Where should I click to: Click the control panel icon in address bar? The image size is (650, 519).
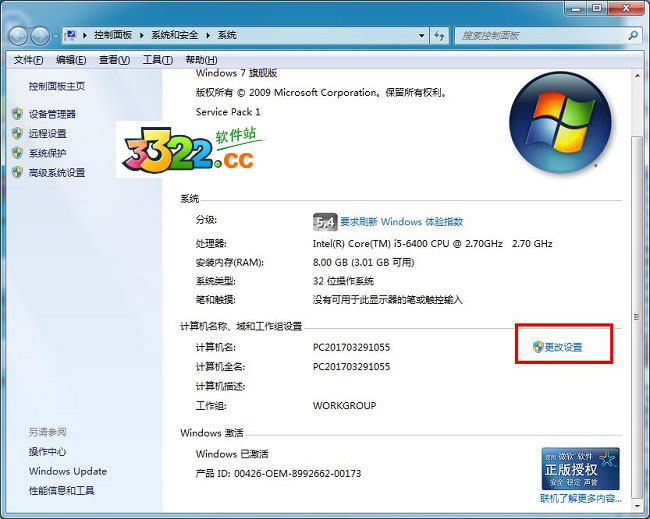tap(71, 35)
